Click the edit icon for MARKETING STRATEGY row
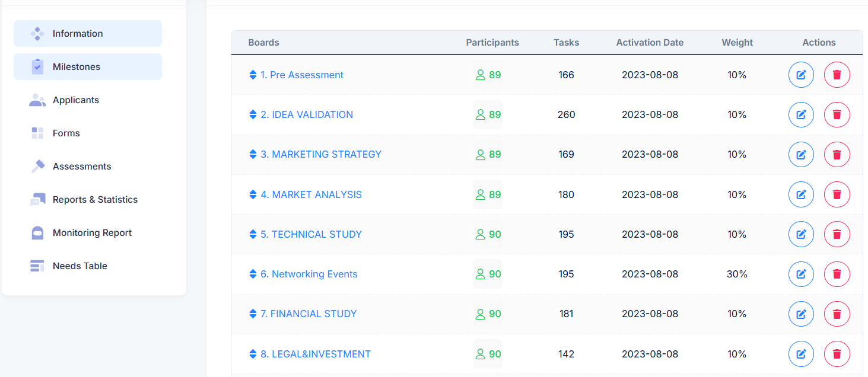 [x=801, y=154]
